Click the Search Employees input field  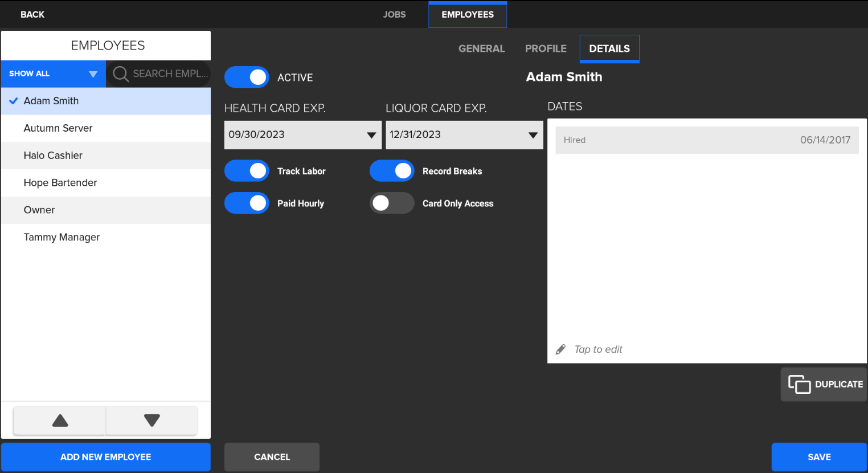[x=169, y=74]
